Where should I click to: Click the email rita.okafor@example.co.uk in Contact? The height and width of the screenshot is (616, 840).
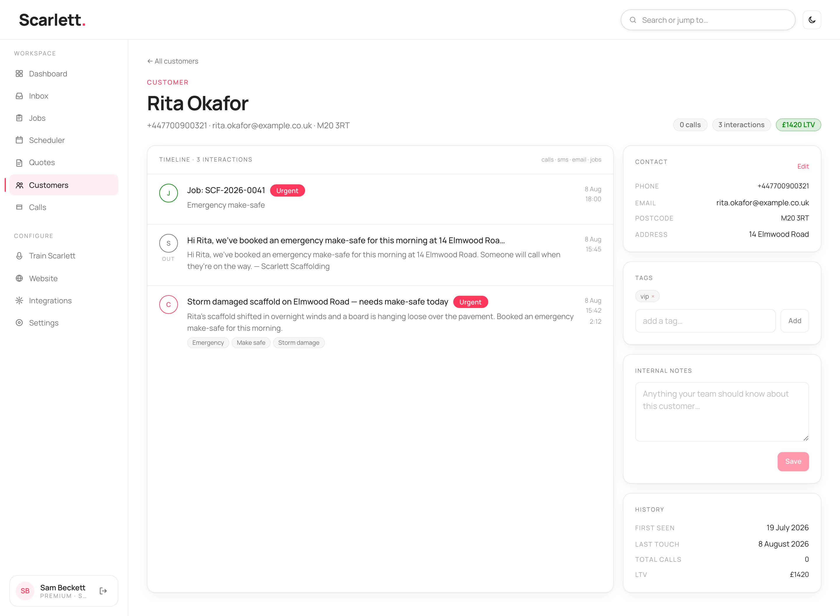point(762,202)
